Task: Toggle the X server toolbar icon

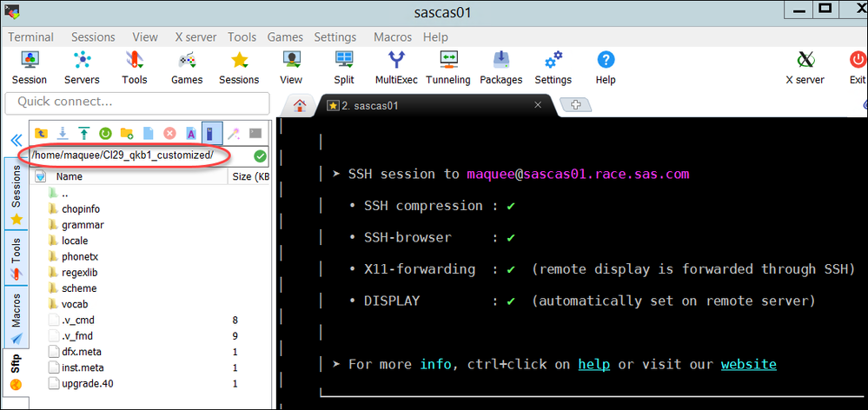Action: [805, 68]
